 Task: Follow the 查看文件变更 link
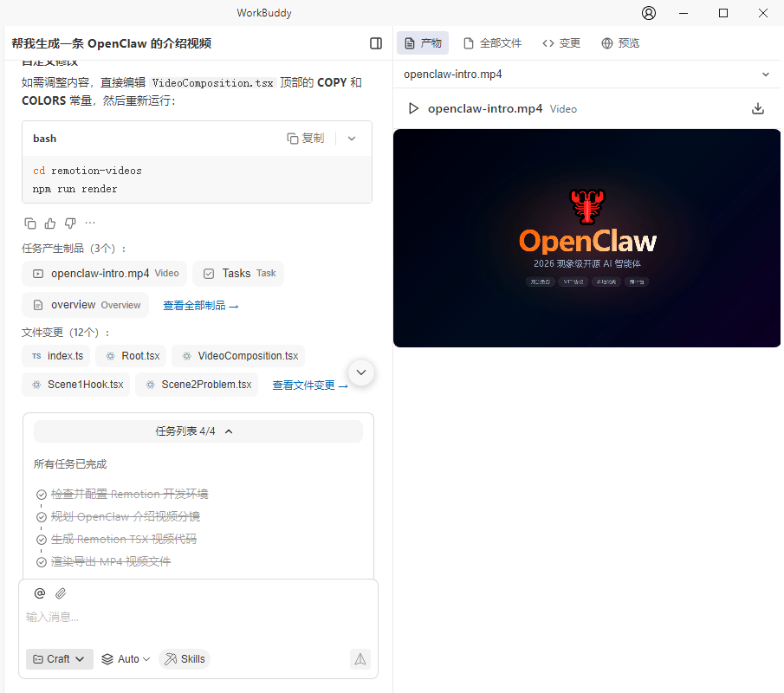click(309, 385)
